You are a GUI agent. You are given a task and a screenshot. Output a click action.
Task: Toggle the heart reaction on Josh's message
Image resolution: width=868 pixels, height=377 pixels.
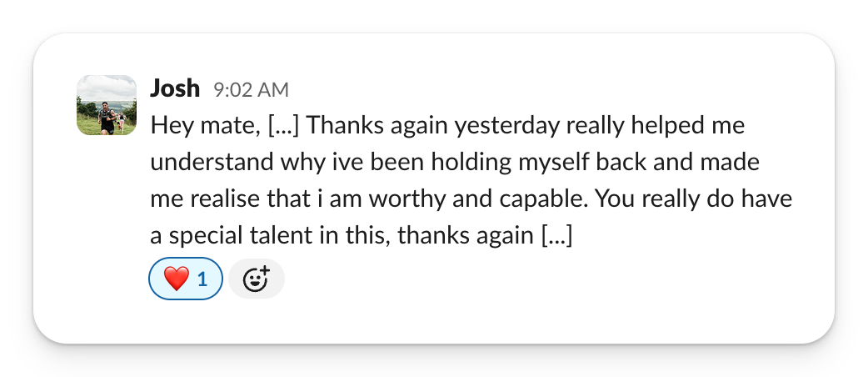coord(186,279)
